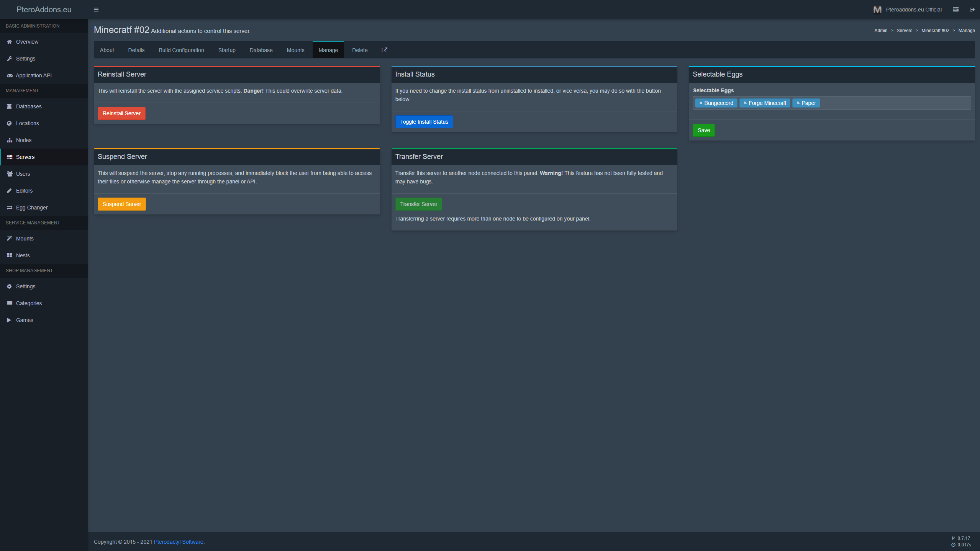Remove Paper egg tag
Image resolution: width=980 pixels, height=551 pixels.
tap(798, 103)
